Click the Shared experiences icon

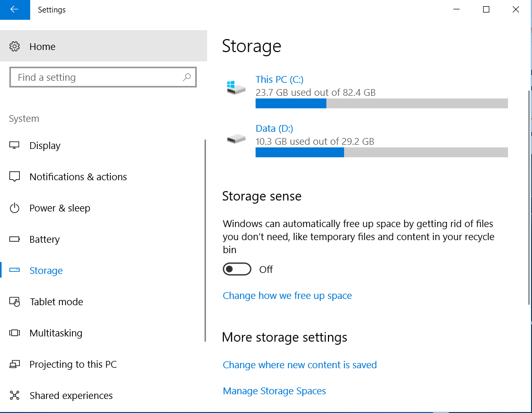[x=15, y=396]
